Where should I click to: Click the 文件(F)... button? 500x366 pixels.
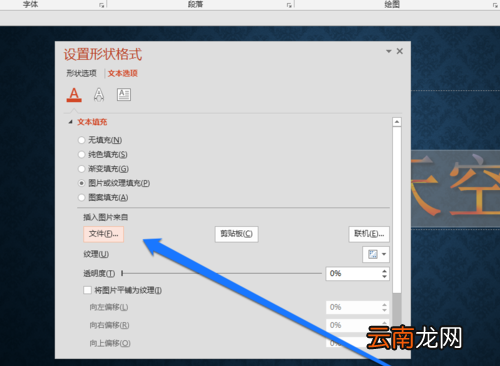[103, 234]
